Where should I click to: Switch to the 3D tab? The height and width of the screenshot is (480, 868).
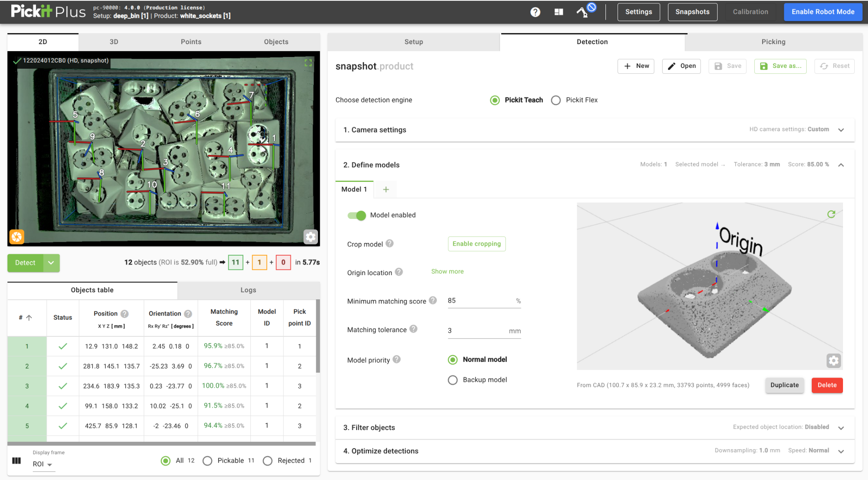pyautogui.click(x=114, y=42)
